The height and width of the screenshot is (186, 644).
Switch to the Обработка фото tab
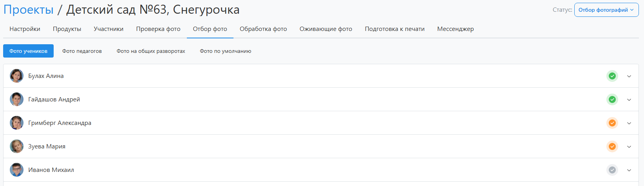[x=263, y=29]
